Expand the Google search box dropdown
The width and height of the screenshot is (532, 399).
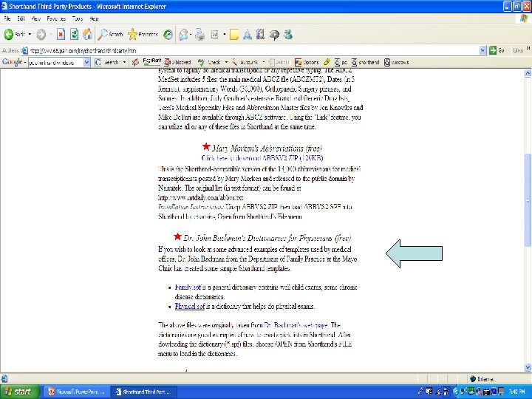click(x=87, y=62)
